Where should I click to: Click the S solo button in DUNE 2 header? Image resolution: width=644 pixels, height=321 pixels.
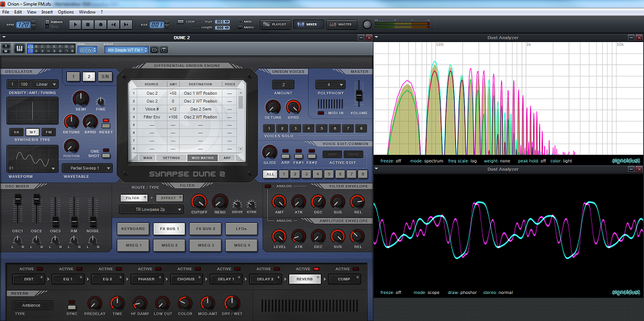point(6,46)
